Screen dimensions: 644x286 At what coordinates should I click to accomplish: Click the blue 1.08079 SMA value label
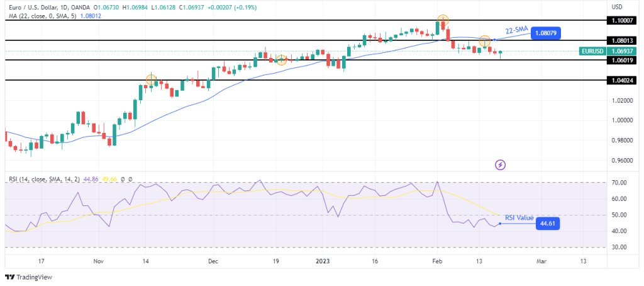click(546, 33)
